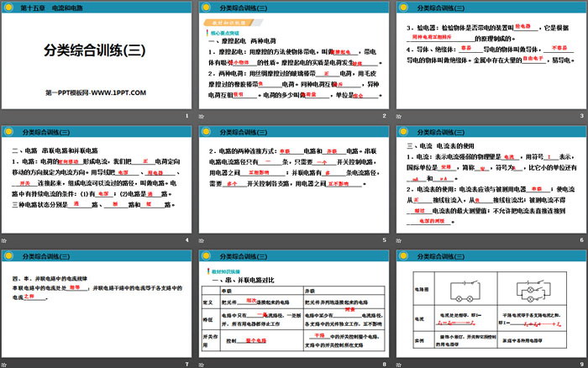Click animation star icon under slide 7
This screenshot has width=588, height=368.
pos(3,365)
